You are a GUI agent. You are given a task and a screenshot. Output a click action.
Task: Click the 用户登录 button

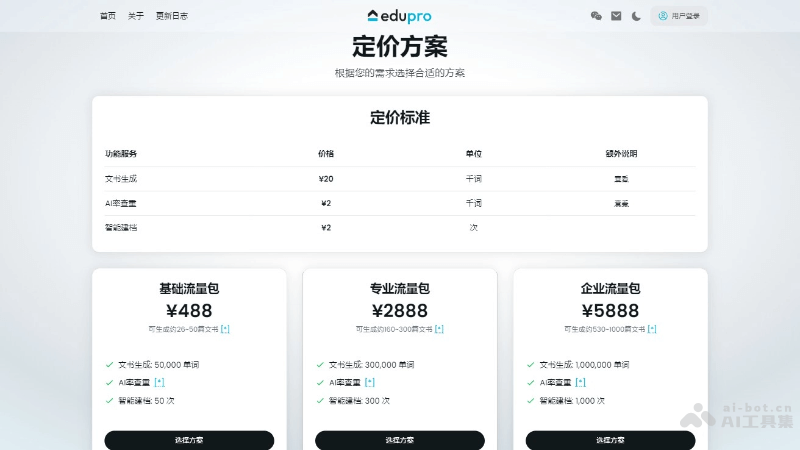679,16
